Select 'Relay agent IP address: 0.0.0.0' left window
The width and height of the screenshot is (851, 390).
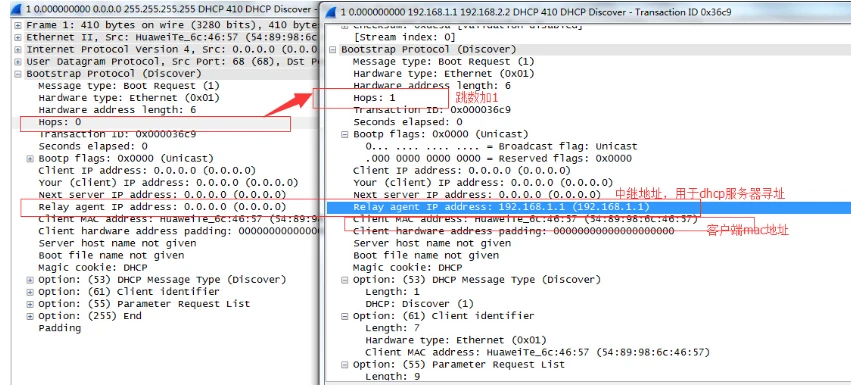(x=162, y=207)
